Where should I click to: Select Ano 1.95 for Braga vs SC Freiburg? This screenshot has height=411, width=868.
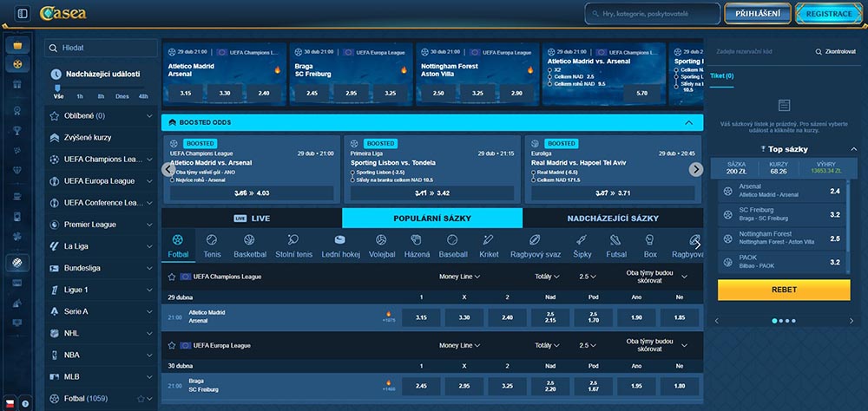click(x=636, y=386)
